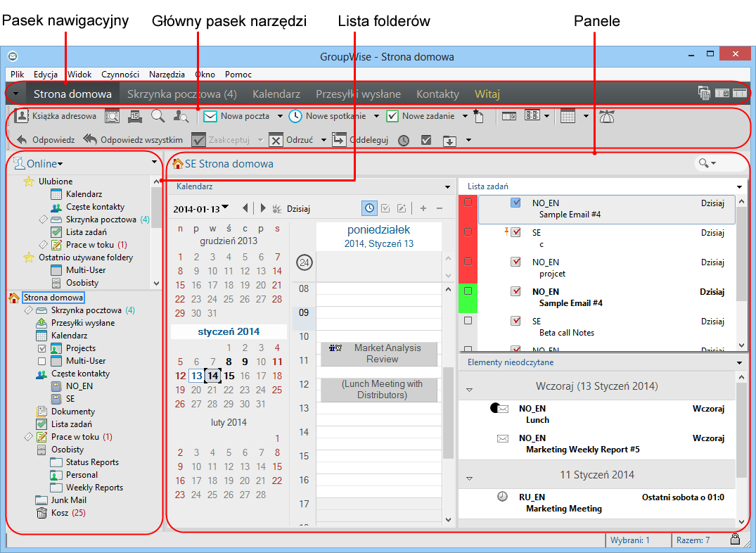
Task: Open the Odrzuć dropdown arrow
Action: tap(323, 141)
